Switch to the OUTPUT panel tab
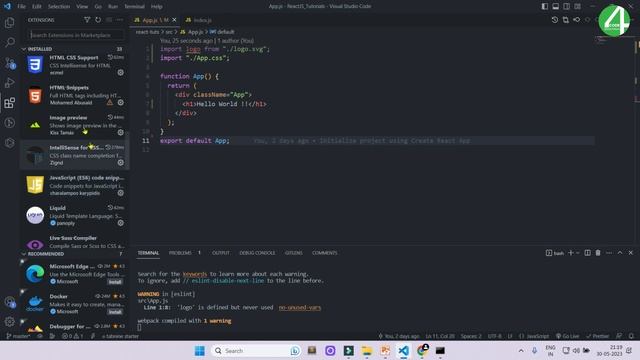This screenshot has height=360, width=640. pyautogui.click(x=221, y=253)
